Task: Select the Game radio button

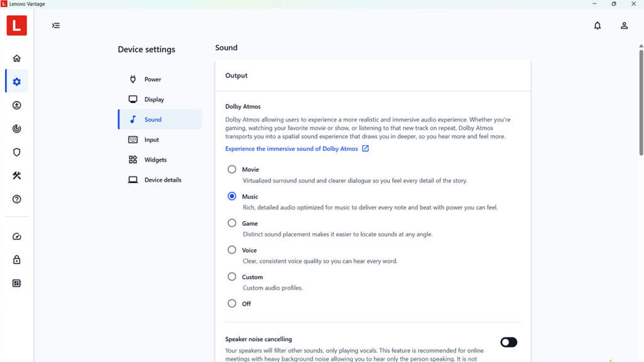Action: pyautogui.click(x=232, y=223)
